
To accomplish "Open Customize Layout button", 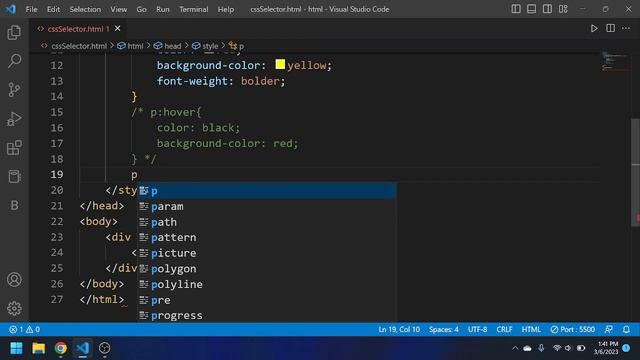I will tap(563, 9).
